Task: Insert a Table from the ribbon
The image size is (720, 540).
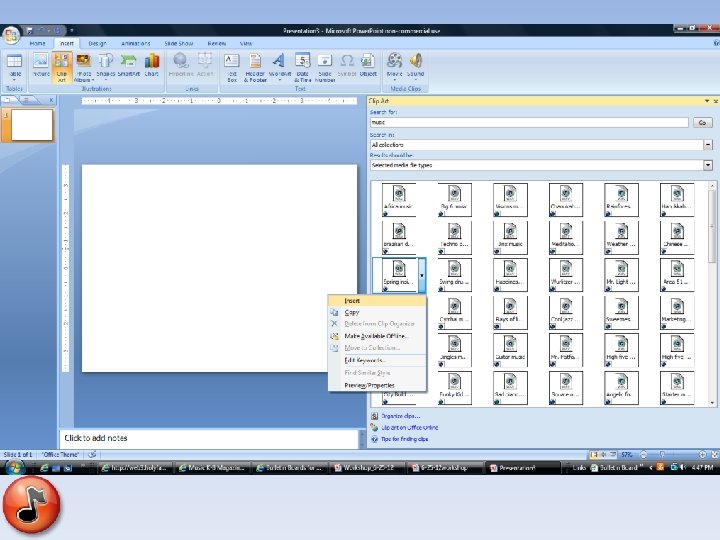Action: tap(15, 67)
